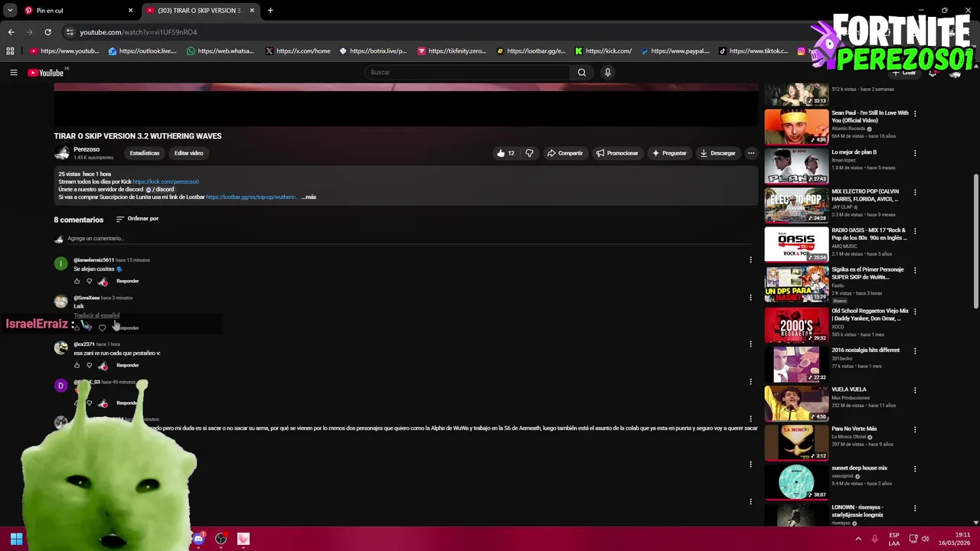980x551 pixels.
Task: Open the kick.com/perezoso0 link
Action: tap(165, 181)
